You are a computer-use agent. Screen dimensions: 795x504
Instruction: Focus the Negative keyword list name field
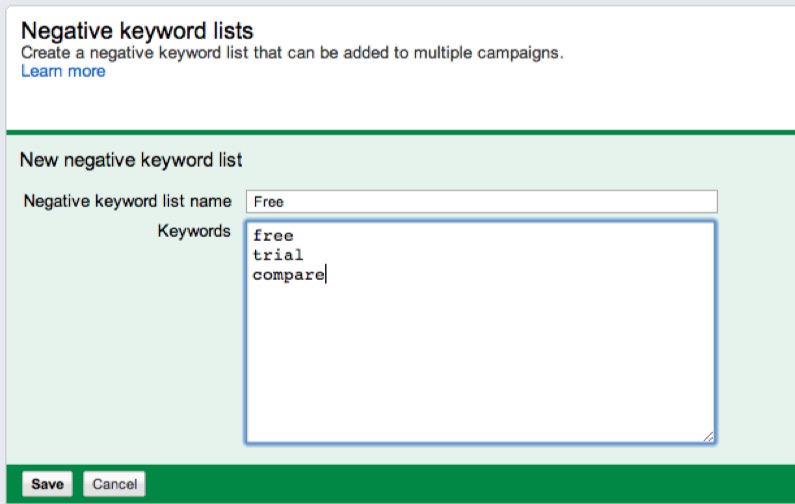point(480,201)
